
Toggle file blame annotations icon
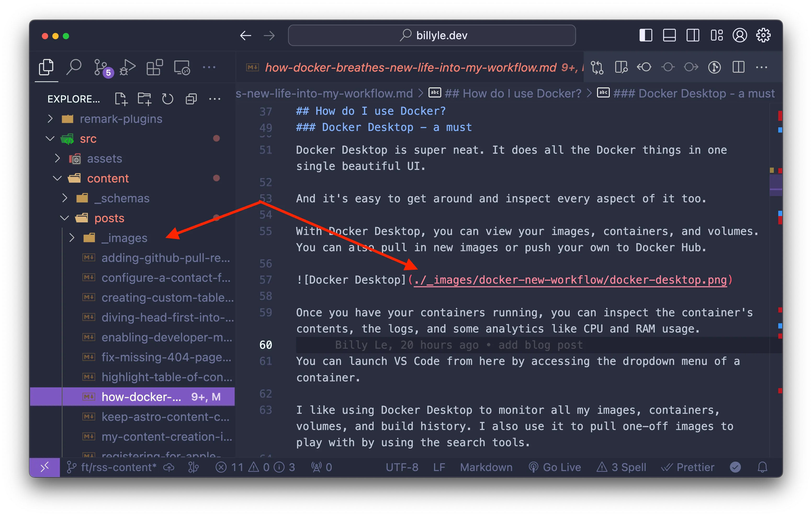click(714, 67)
